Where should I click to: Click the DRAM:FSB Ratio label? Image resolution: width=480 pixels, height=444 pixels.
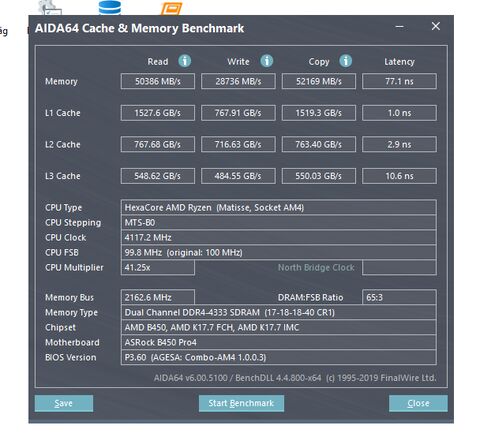coord(311,297)
